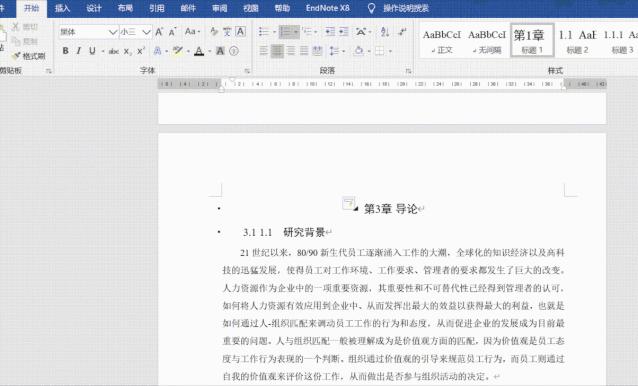Screen dimensions: 638x386
Task: Click the phonetic guide icon
Action: tap(227, 31)
